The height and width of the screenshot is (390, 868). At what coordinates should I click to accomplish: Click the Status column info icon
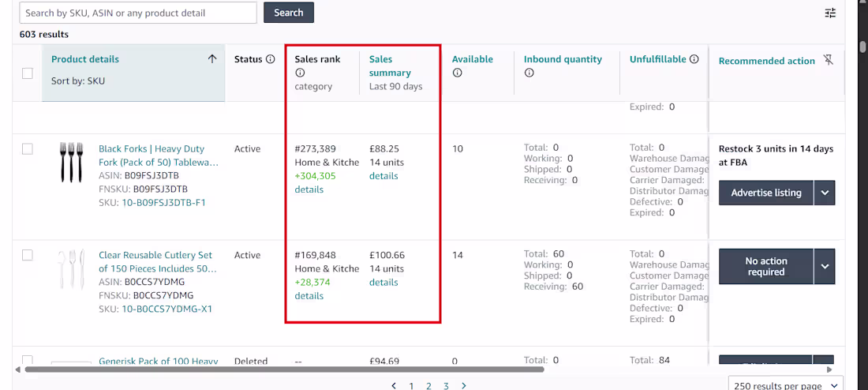coord(270,59)
